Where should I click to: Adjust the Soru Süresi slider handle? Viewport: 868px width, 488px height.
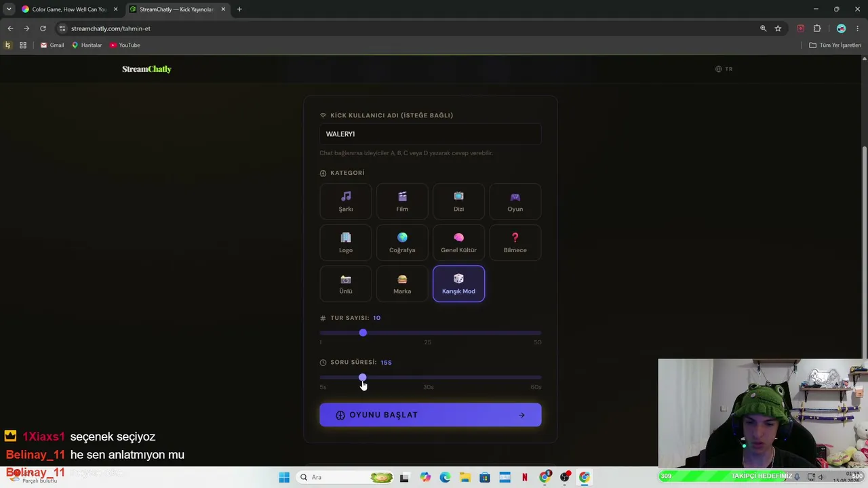tap(363, 378)
